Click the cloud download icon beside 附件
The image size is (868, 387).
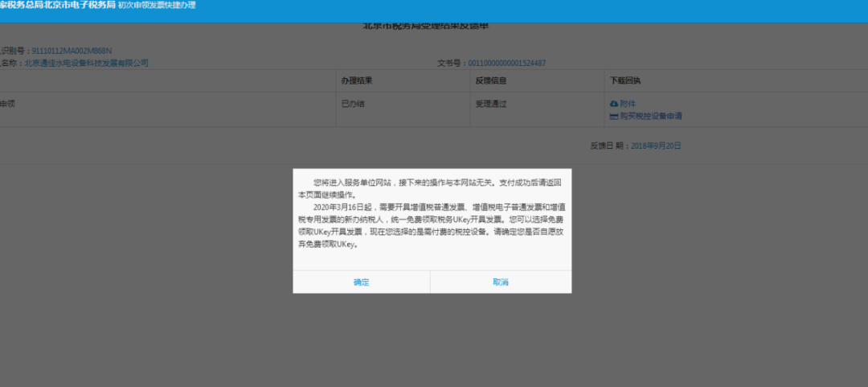(x=614, y=104)
